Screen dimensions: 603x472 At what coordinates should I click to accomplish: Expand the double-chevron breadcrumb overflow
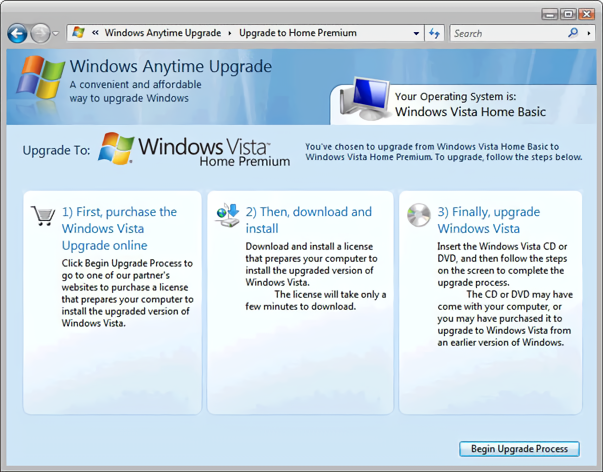tap(94, 33)
